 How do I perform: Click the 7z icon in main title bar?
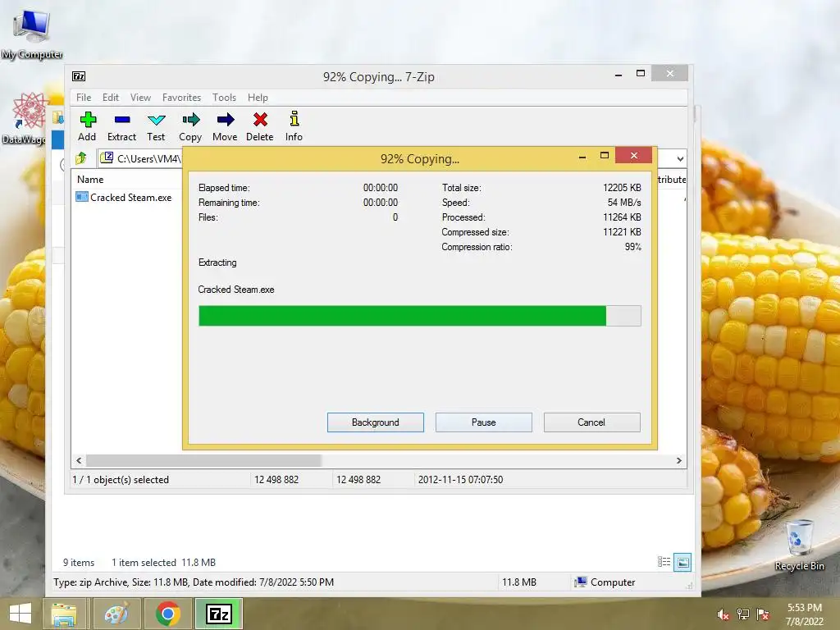(79, 76)
